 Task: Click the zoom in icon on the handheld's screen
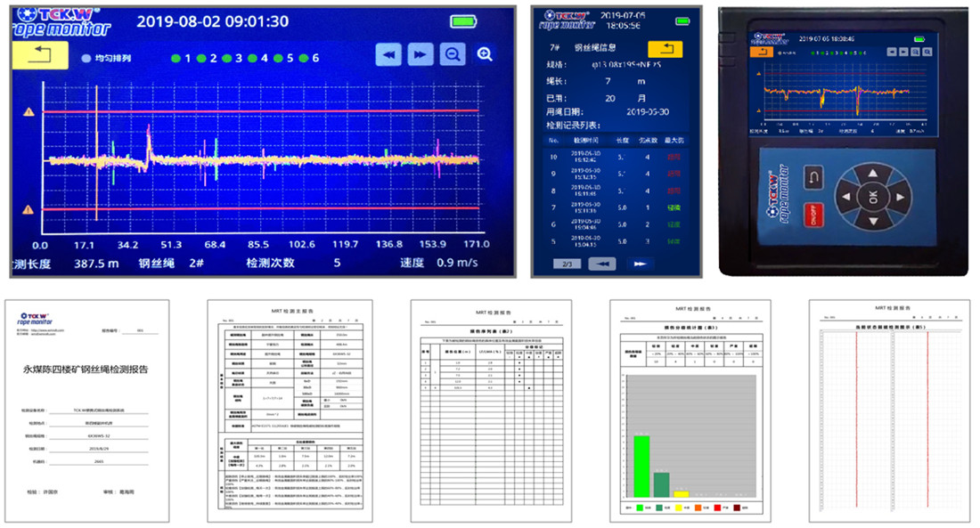[x=927, y=52]
